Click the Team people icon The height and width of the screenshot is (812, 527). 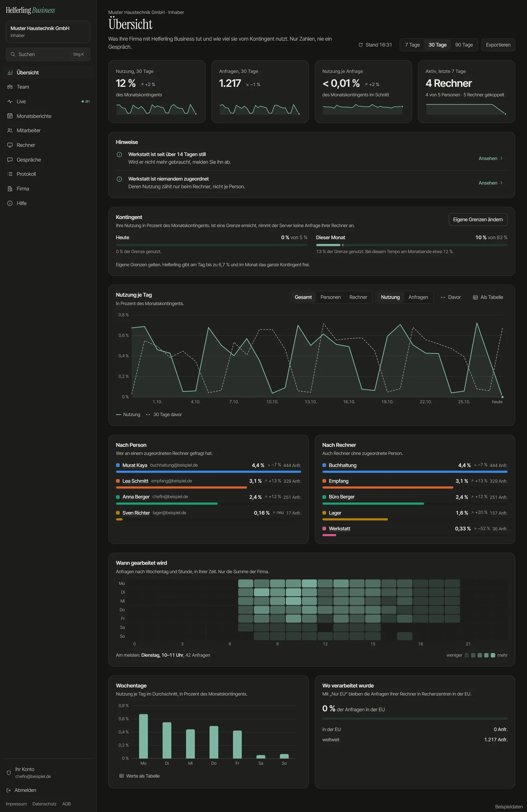(10, 87)
